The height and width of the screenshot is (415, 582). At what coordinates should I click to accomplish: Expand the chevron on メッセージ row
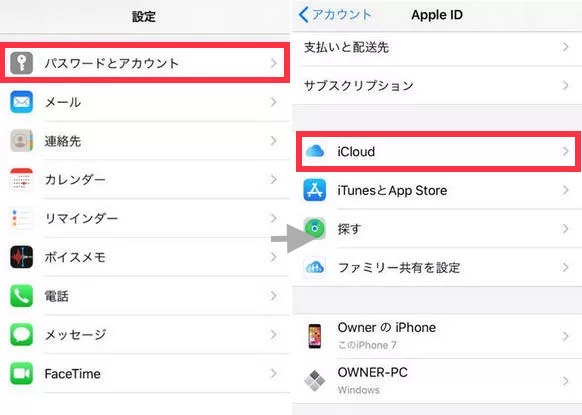(274, 334)
